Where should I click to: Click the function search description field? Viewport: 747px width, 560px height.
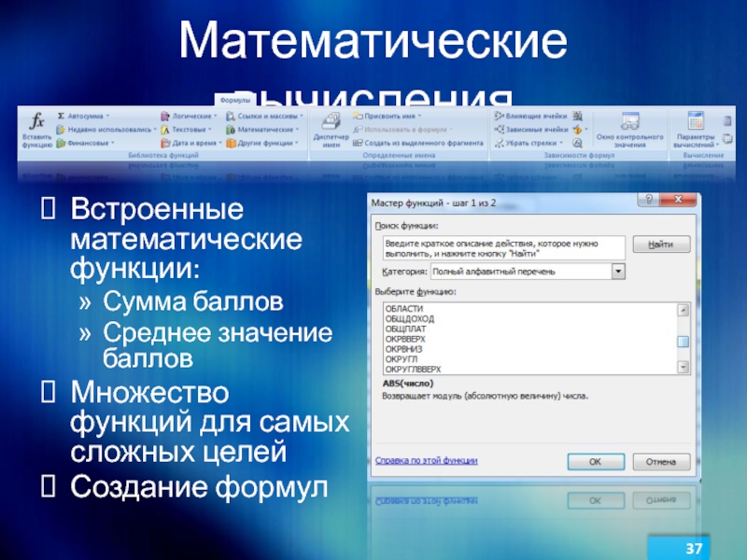[504, 248]
